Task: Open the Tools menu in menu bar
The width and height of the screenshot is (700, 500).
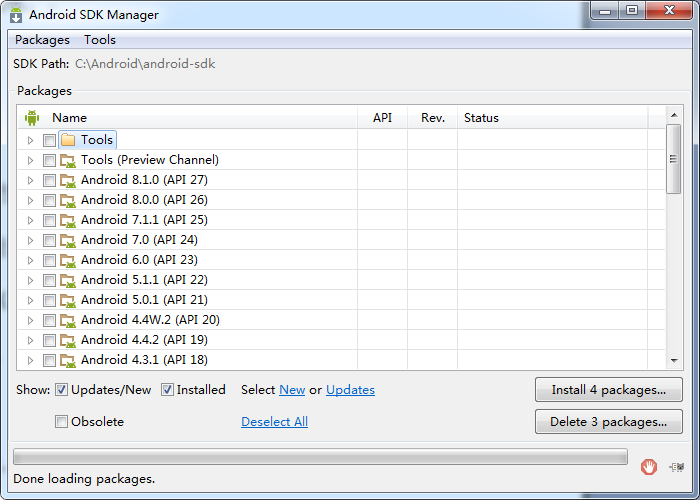Action: tap(100, 40)
